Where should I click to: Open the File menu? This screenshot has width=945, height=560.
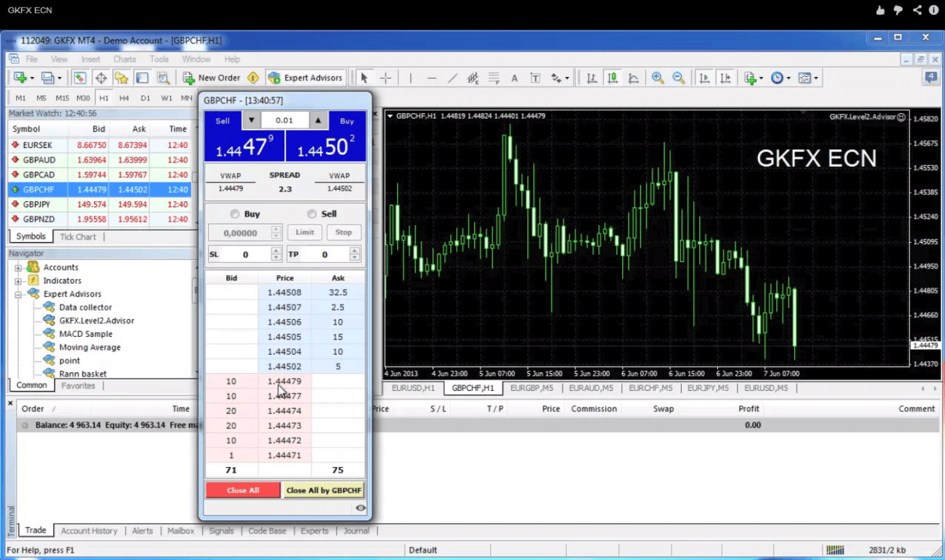coord(31,59)
